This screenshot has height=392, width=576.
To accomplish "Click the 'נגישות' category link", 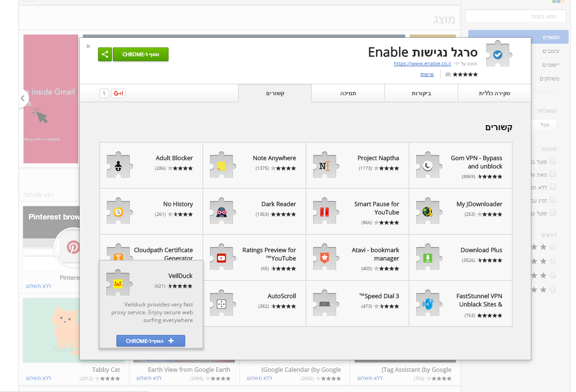I will click(427, 74).
